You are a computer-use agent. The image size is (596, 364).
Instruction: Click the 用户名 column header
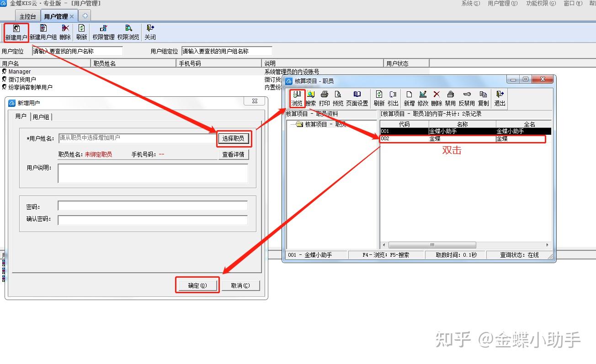click(46, 63)
